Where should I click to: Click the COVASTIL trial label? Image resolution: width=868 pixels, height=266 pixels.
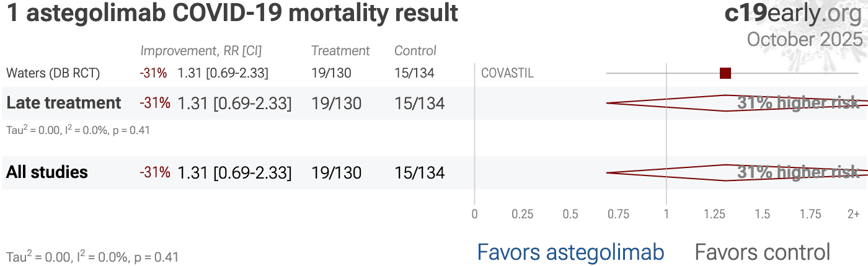(x=507, y=73)
